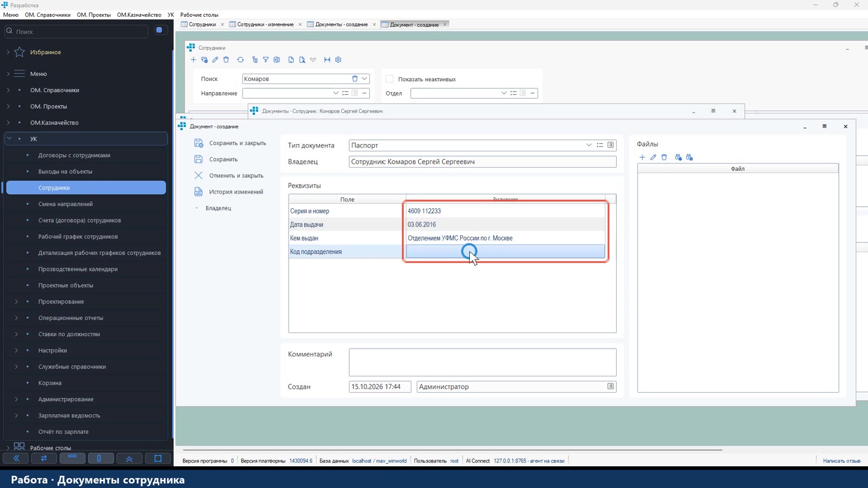Image resolution: width=868 pixels, height=488 pixels.
Task: Switch to the Сотрудники - изменение tab
Action: point(265,24)
